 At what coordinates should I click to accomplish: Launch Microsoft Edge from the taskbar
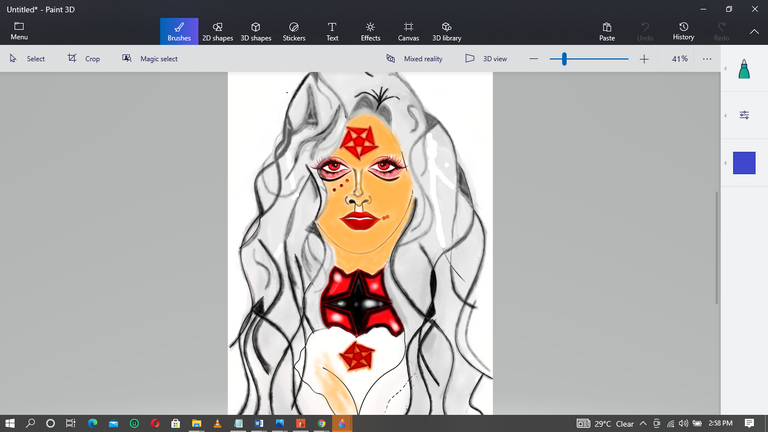pos(93,423)
